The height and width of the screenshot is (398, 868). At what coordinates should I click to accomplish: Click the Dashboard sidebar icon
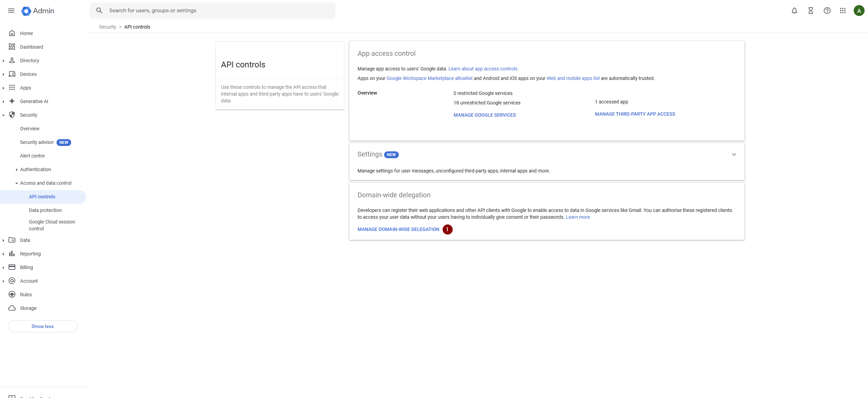pos(12,47)
